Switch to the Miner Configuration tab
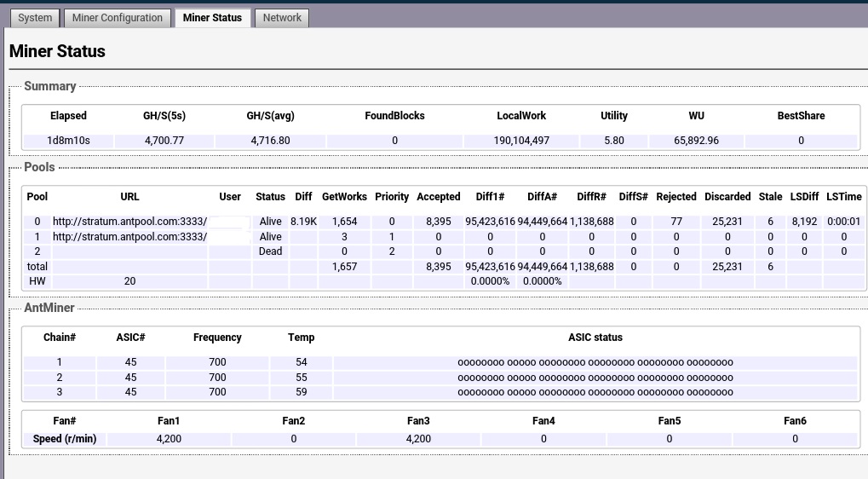 tap(118, 18)
